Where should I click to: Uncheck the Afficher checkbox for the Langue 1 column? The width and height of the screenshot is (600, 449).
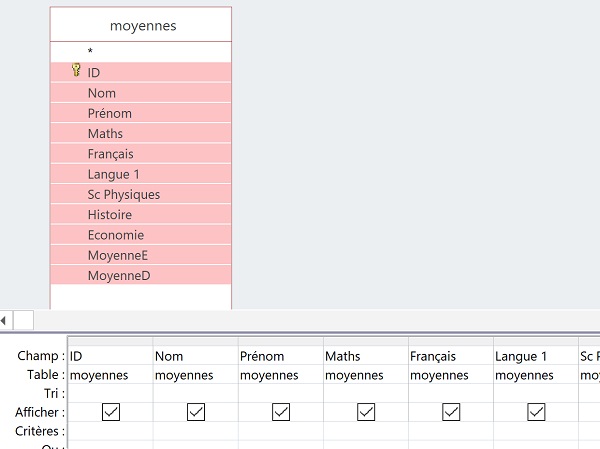[x=536, y=412]
